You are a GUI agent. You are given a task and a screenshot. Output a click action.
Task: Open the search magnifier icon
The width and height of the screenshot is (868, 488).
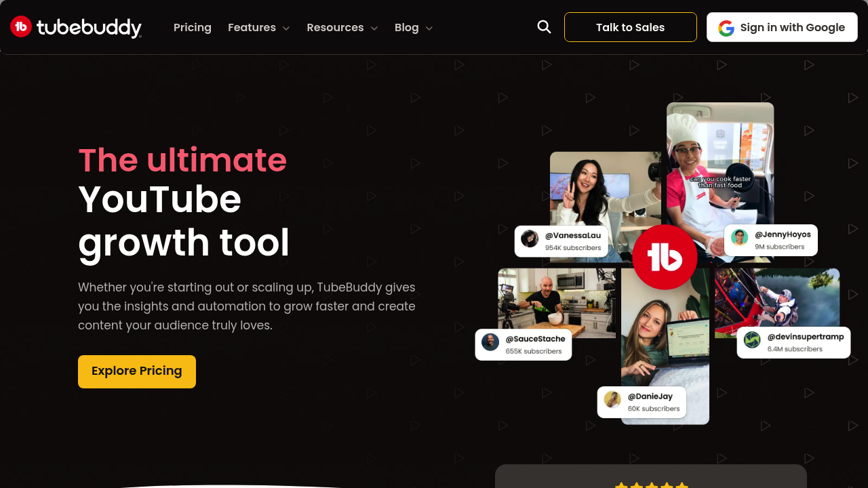click(544, 26)
